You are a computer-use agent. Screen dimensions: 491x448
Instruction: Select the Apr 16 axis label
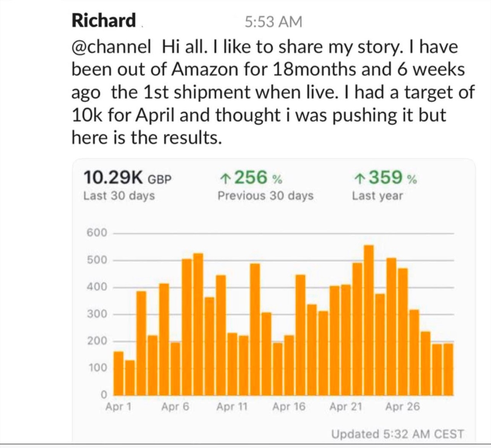pos(289,407)
